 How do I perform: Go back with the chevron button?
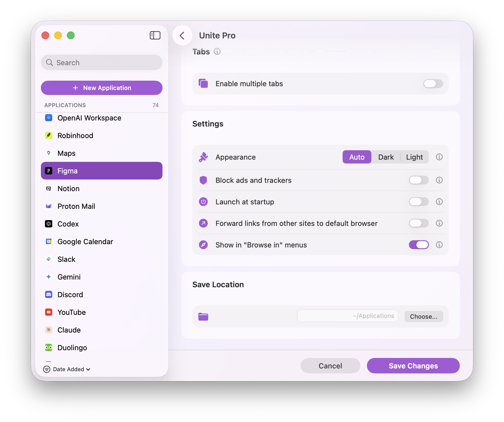pyautogui.click(x=182, y=35)
